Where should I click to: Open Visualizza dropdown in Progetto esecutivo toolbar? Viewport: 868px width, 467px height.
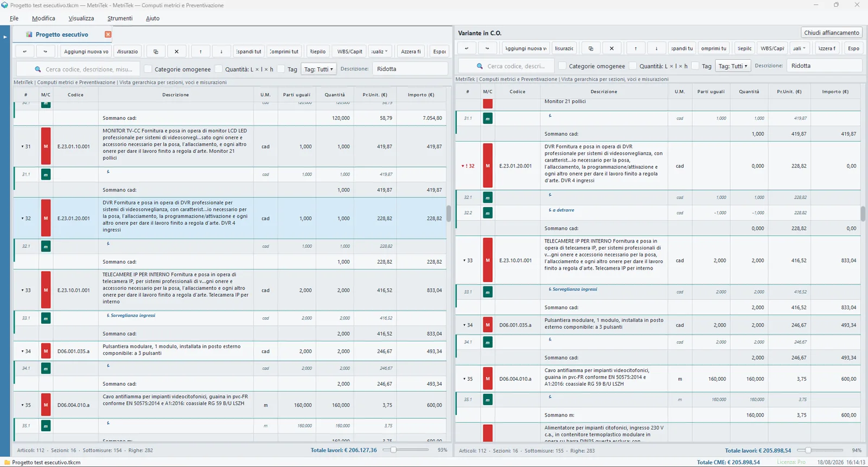(380, 52)
